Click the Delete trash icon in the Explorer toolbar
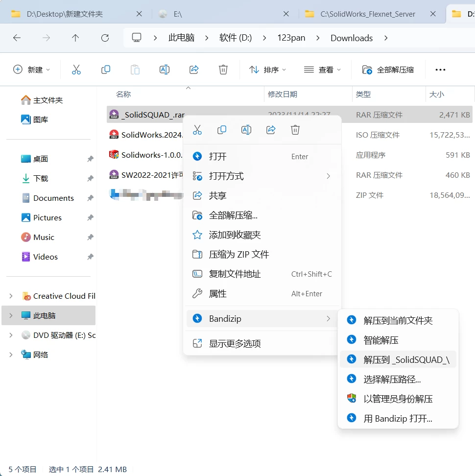This screenshot has width=475, height=476. tap(223, 70)
